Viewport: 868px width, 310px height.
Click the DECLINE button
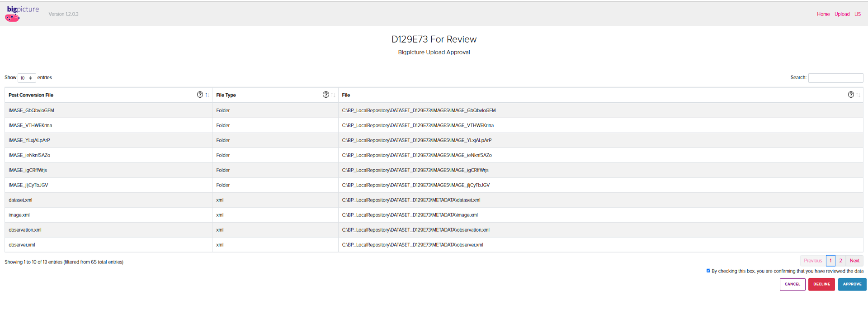[x=821, y=284]
